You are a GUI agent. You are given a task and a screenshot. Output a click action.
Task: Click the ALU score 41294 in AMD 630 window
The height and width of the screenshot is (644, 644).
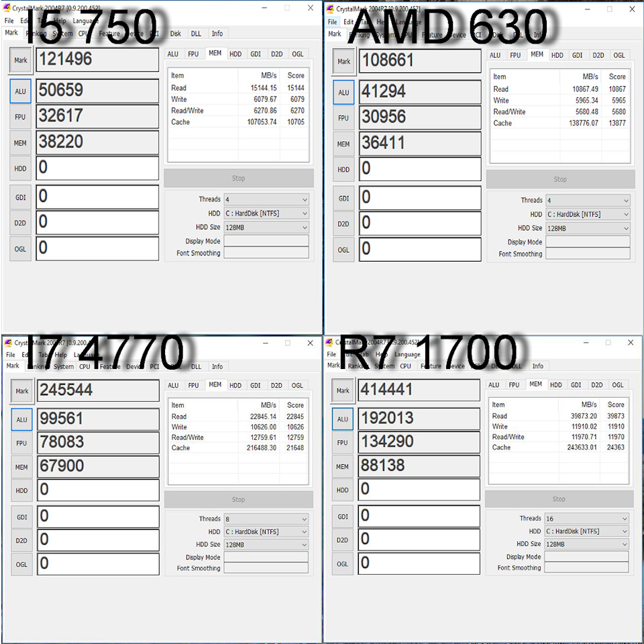pos(420,92)
